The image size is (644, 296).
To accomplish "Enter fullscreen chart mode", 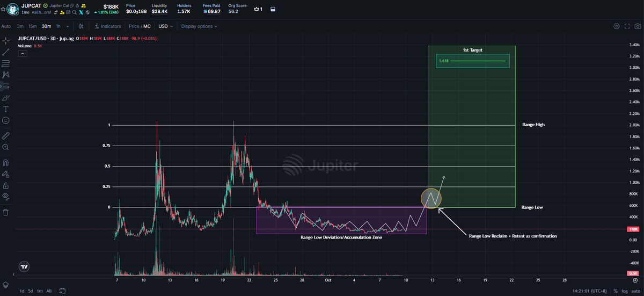I will [627, 26].
